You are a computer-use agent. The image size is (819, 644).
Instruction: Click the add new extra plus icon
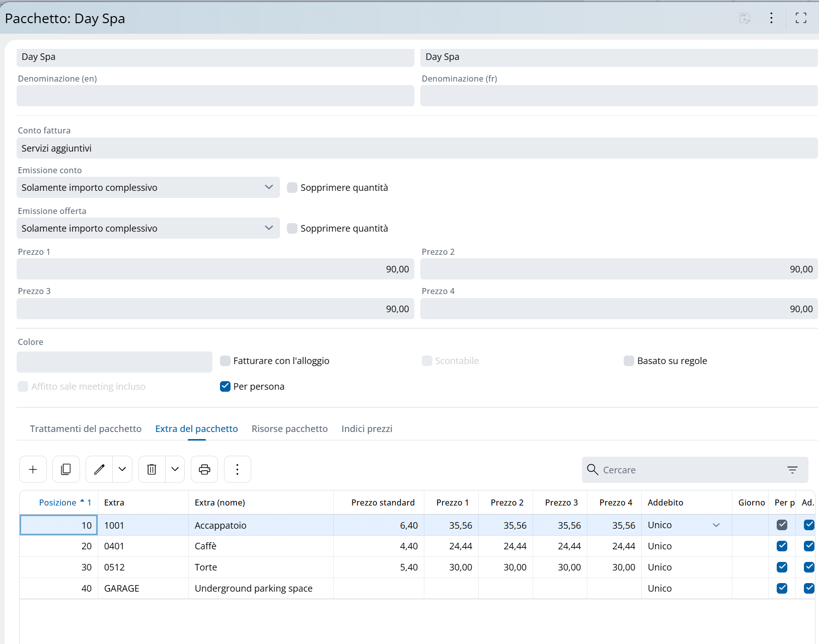pyautogui.click(x=33, y=469)
